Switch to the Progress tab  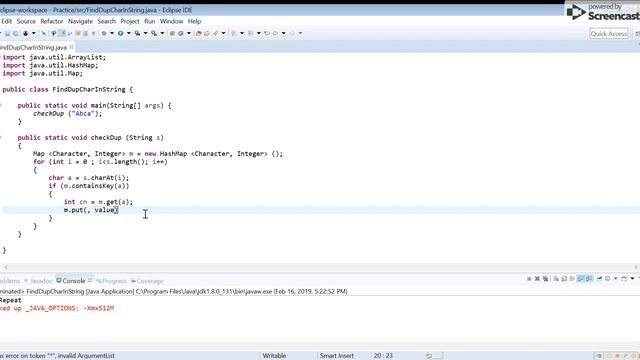pos(111,281)
